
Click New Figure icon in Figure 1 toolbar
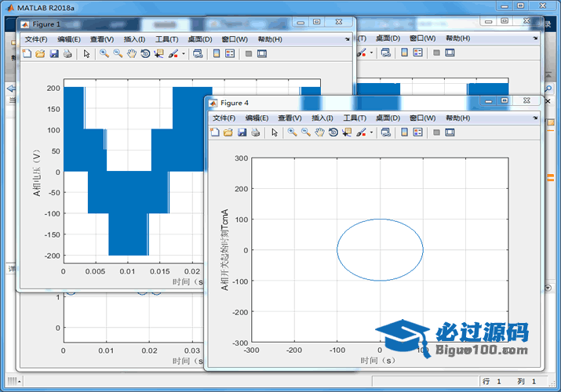coord(27,53)
